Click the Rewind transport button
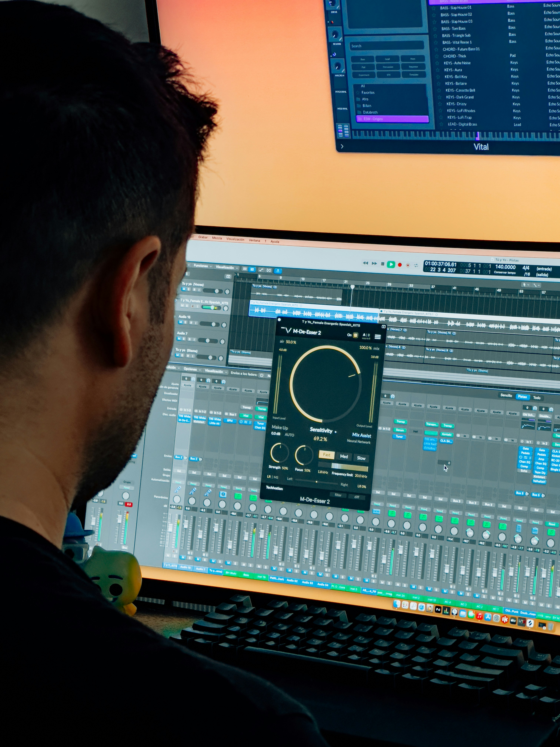The image size is (560, 747). pyautogui.click(x=365, y=263)
